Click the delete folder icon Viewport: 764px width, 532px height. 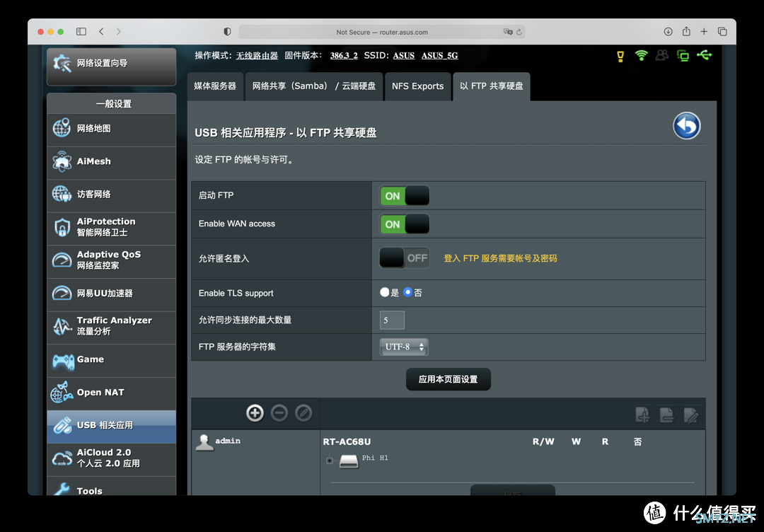(x=666, y=415)
